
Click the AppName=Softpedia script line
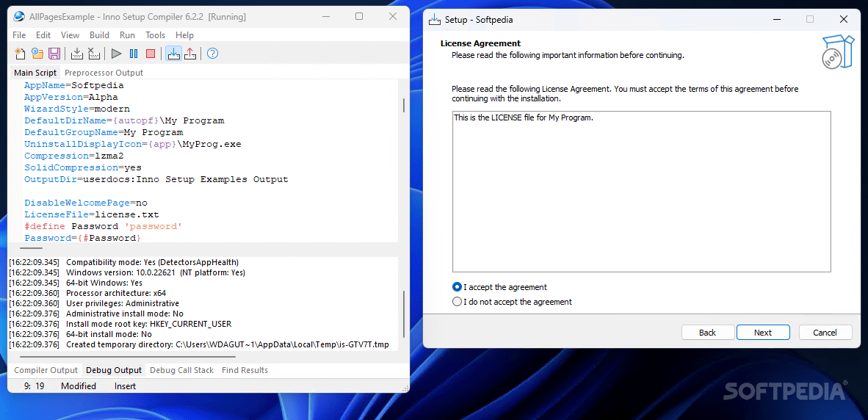pos(74,86)
